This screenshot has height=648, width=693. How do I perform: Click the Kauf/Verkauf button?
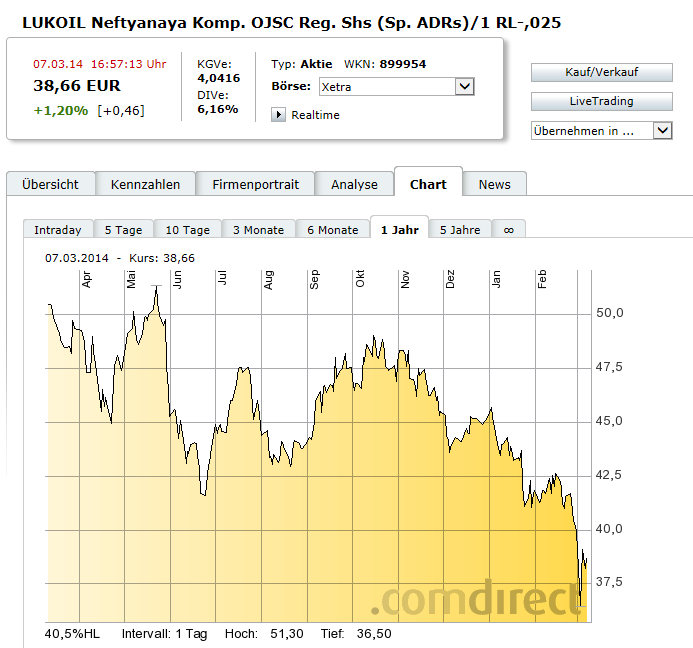[x=602, y=72]
